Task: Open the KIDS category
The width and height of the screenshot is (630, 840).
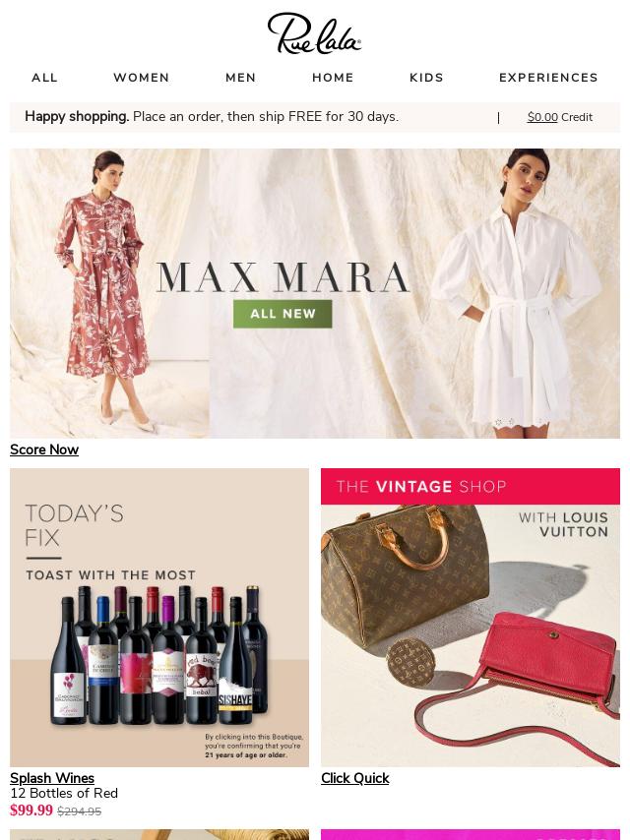Action: coord(426,78)
